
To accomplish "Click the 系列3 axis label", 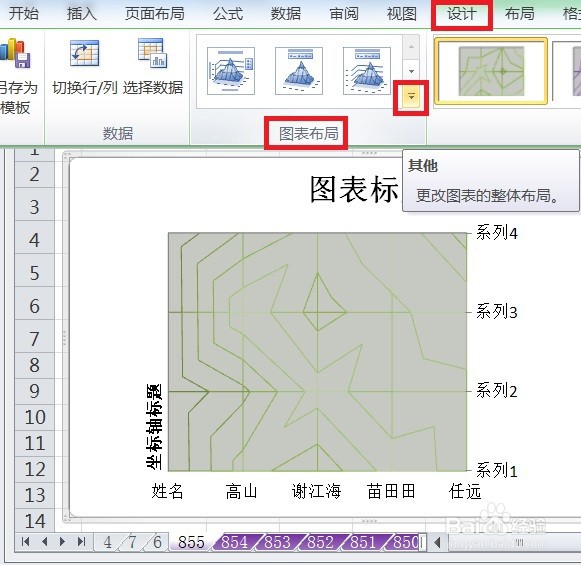I will coord(497,312).
